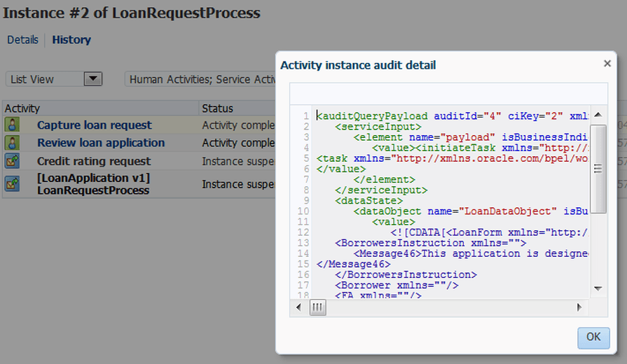
Task: Switch to the Details tab
Action: point(23,40)
